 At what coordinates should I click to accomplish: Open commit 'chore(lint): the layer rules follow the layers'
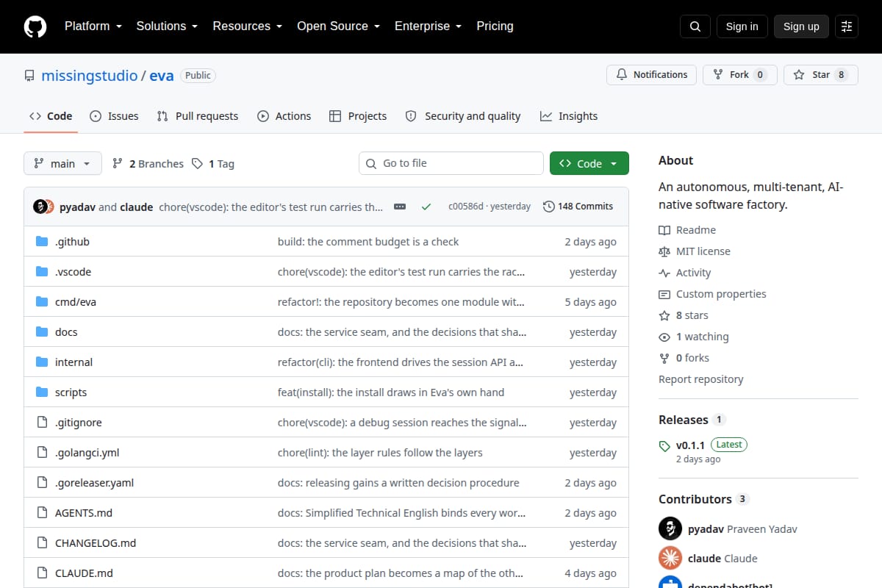tap(380, 453)
